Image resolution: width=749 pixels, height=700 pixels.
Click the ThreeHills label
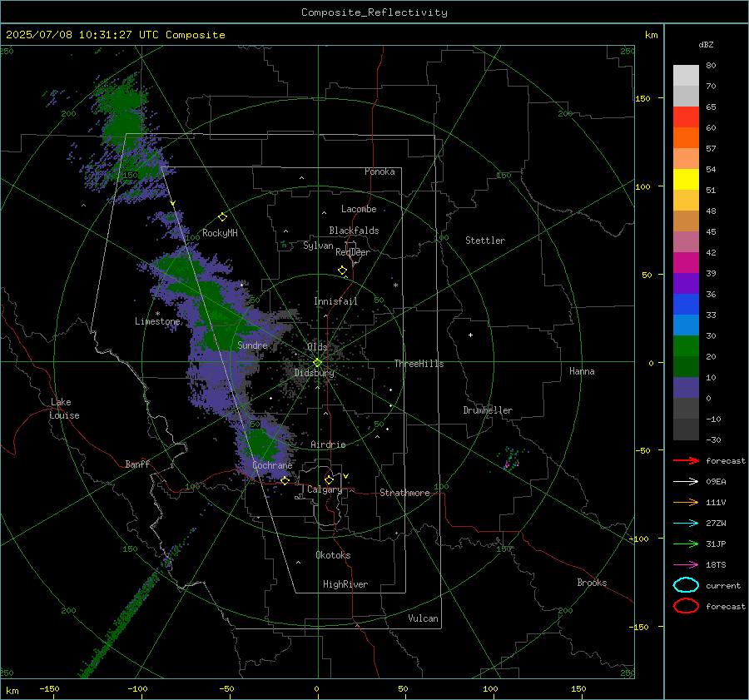pos(419,364)
